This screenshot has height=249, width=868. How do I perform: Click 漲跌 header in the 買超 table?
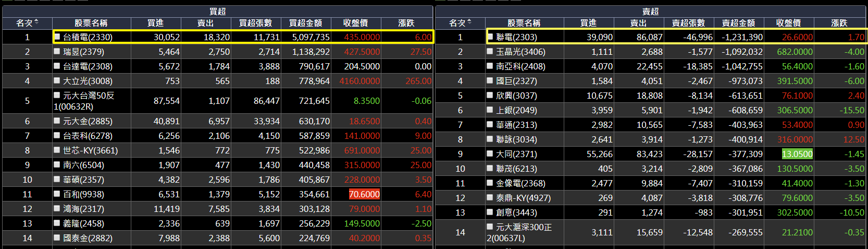(406, 23)
